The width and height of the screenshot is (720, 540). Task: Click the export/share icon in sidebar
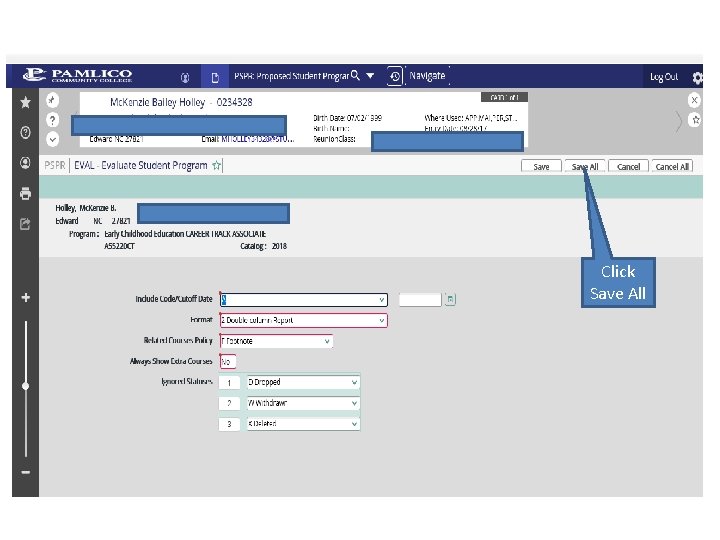pos(25,224)
